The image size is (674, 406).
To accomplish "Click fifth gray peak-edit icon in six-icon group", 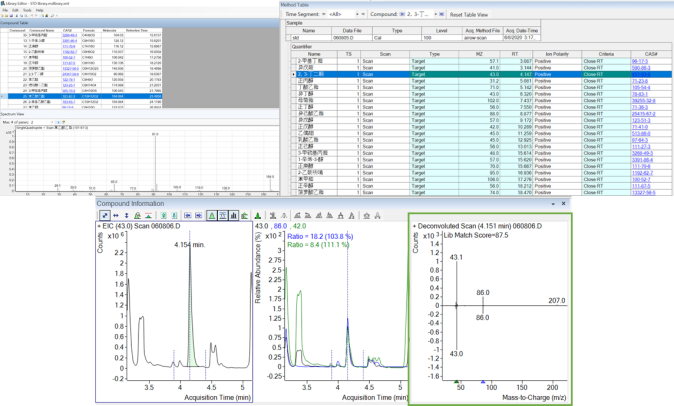I will [341, 216].
